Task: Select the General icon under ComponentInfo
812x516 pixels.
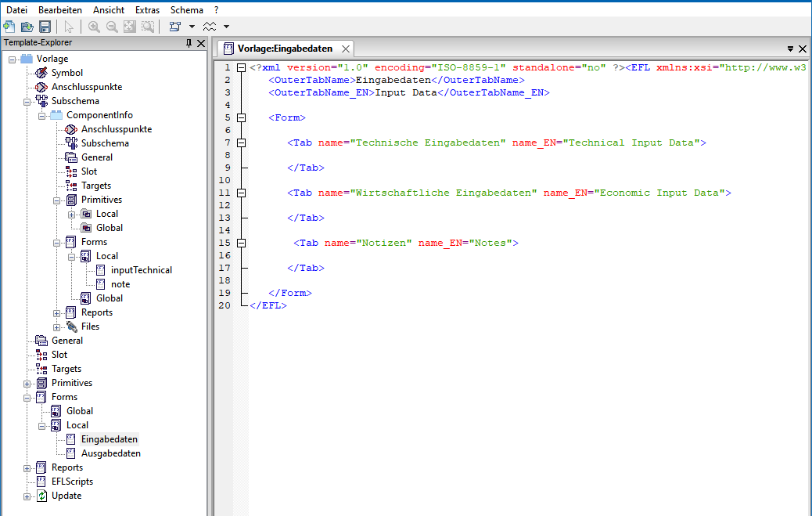Action: click(71, 157)
